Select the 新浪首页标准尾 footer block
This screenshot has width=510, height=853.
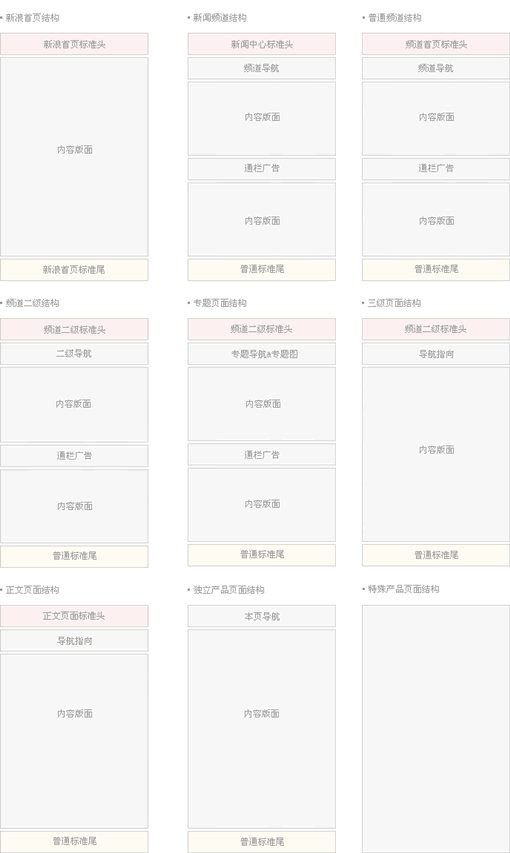(74, 270)
